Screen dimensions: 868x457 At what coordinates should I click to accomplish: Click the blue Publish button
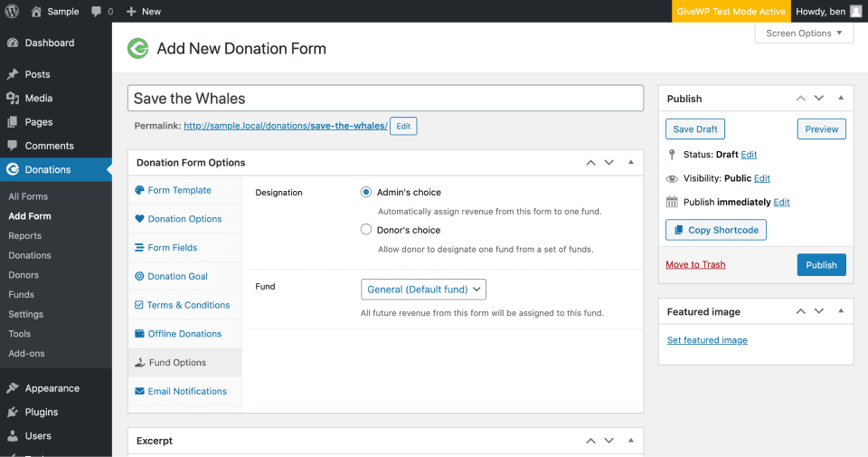point(822,265)
